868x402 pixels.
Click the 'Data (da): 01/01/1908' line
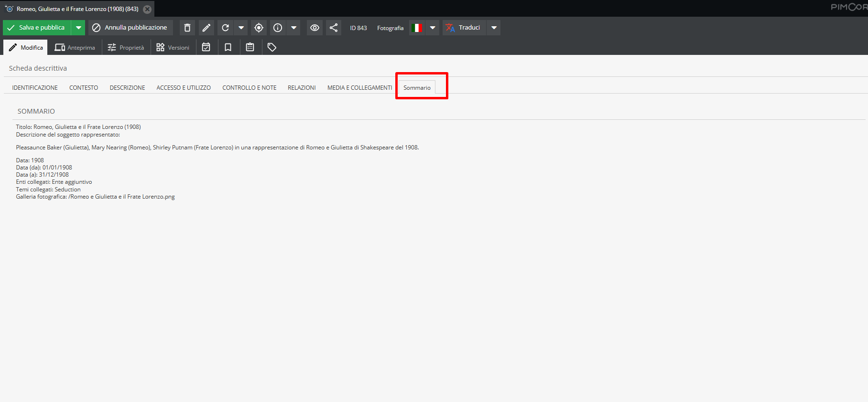44,168
